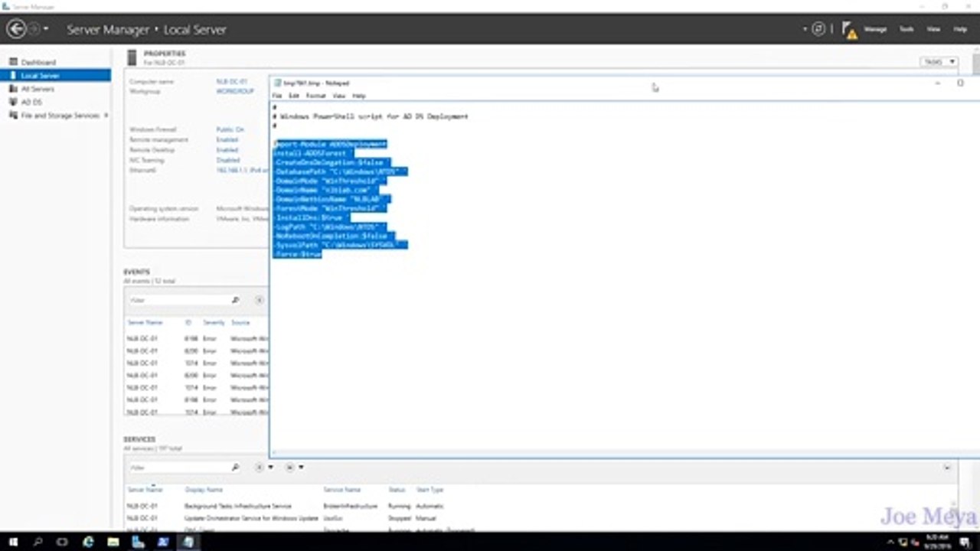980x551 pixels.
Task: Show hidden system tray icons
Action: point(891,542)
